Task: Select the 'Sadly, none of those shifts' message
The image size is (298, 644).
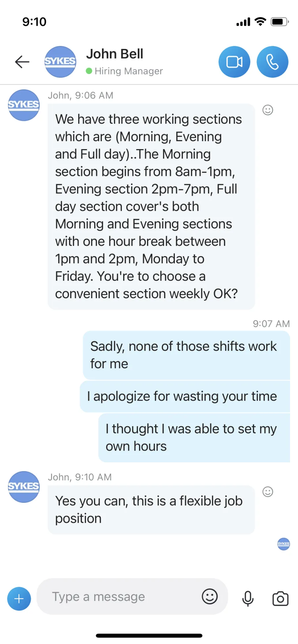Action: 186,355
